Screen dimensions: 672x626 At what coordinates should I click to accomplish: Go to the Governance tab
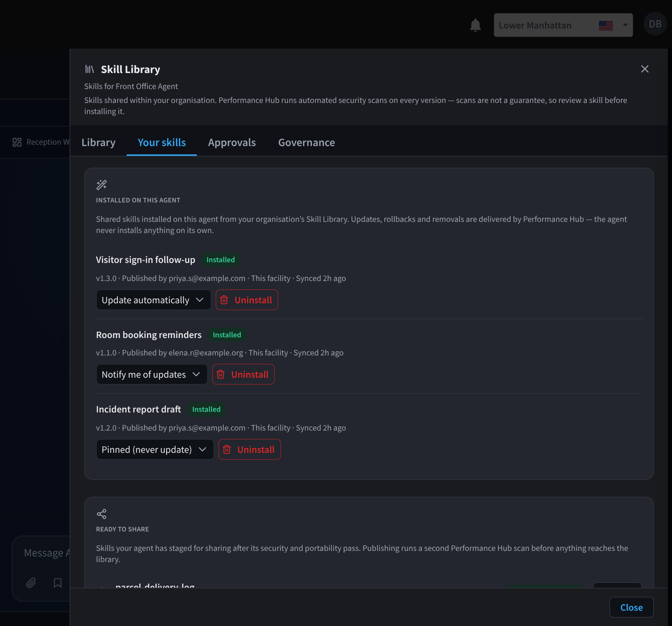(x=306, y=142)
